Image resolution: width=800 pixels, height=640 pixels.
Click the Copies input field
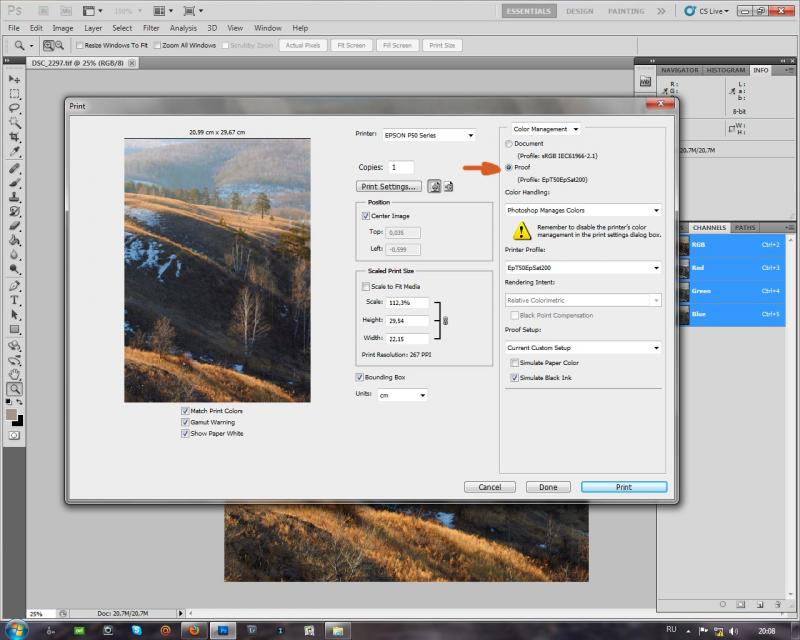[x=401, y=167]
